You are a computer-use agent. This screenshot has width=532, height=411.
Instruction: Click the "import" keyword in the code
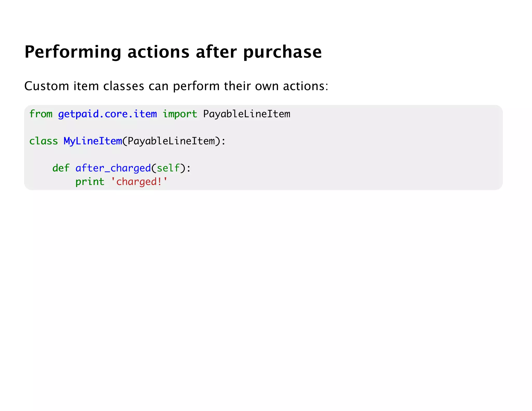point(180,114)
